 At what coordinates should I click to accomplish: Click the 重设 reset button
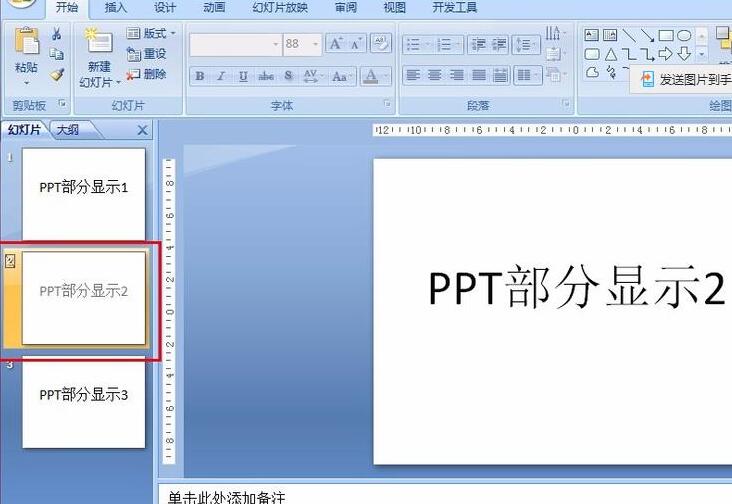(x=147, y=54)
